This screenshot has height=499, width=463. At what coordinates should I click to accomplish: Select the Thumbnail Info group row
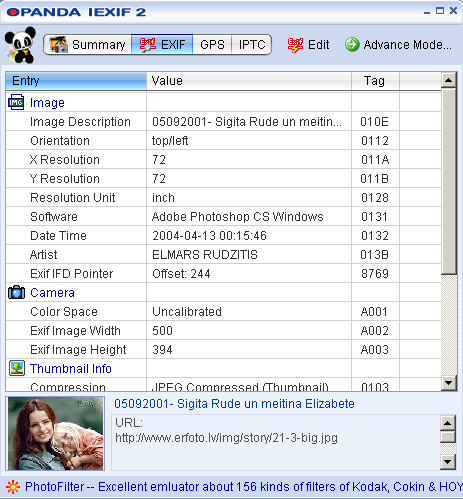tap(223, 368)
